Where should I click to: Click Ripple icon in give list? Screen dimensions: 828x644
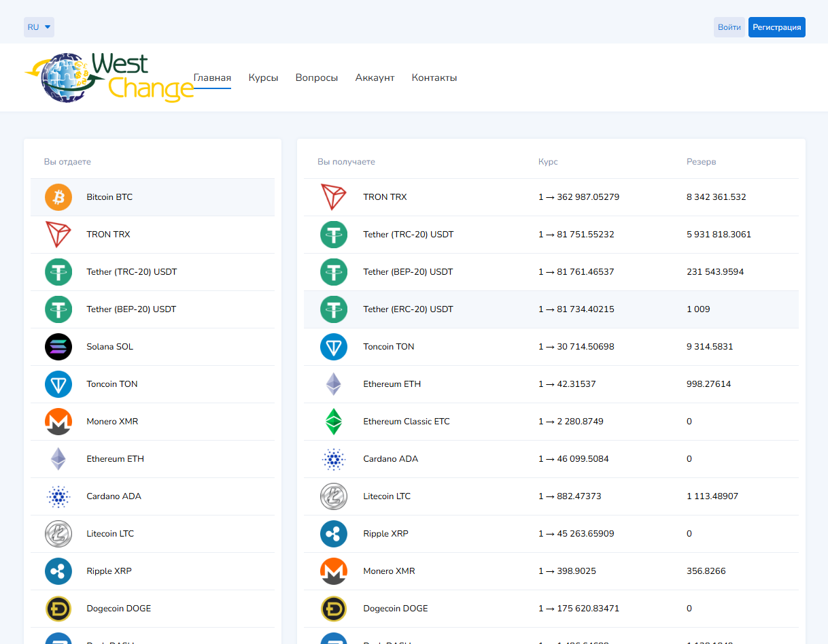coord(58,571)
